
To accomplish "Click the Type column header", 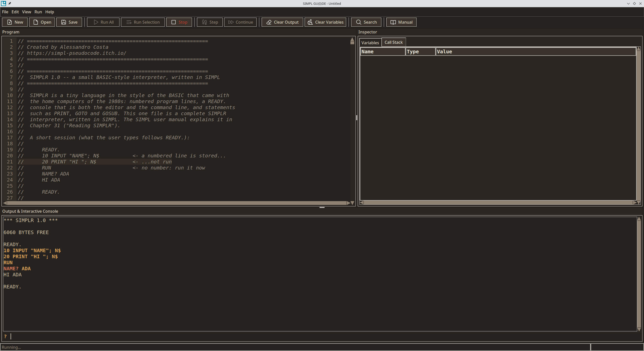I will [421, 52].
